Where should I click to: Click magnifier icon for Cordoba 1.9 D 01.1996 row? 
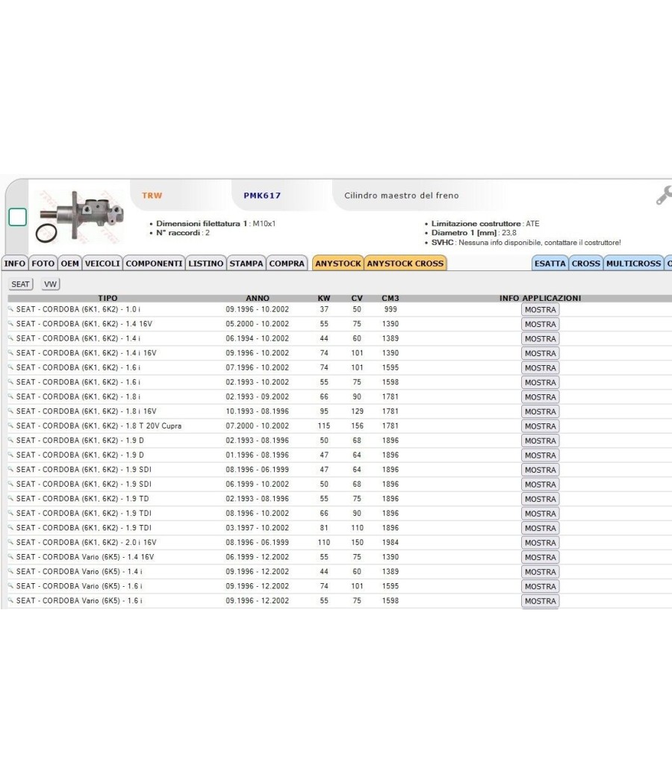pyautogui.click(x=10, y=455)
